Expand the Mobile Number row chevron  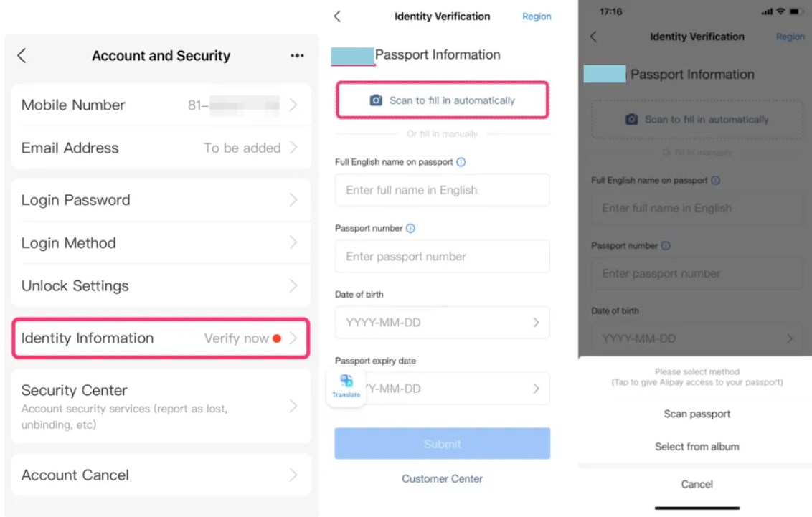point(293,105)
